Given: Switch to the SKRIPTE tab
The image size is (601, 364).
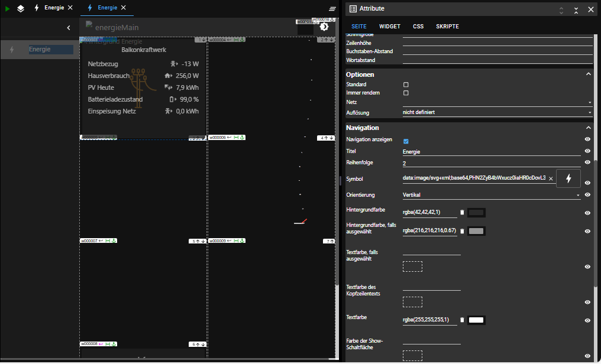Looking at the screenshot, I should (x=447, y=27).
